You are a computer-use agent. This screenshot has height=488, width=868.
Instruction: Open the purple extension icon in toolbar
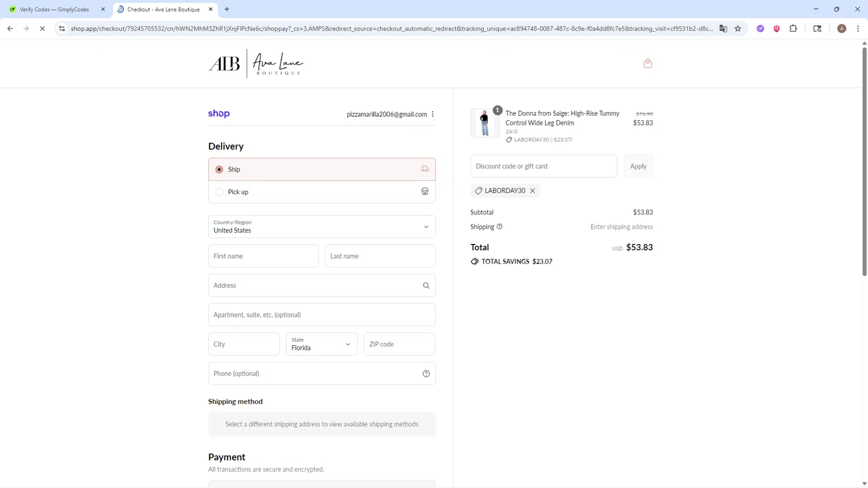coord(760,28)
